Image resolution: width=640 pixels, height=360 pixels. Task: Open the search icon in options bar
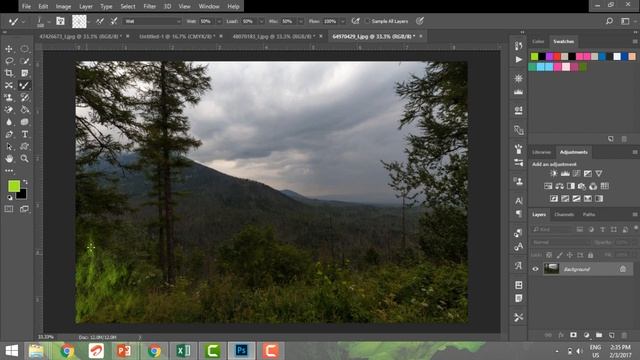tap(609, 21)
